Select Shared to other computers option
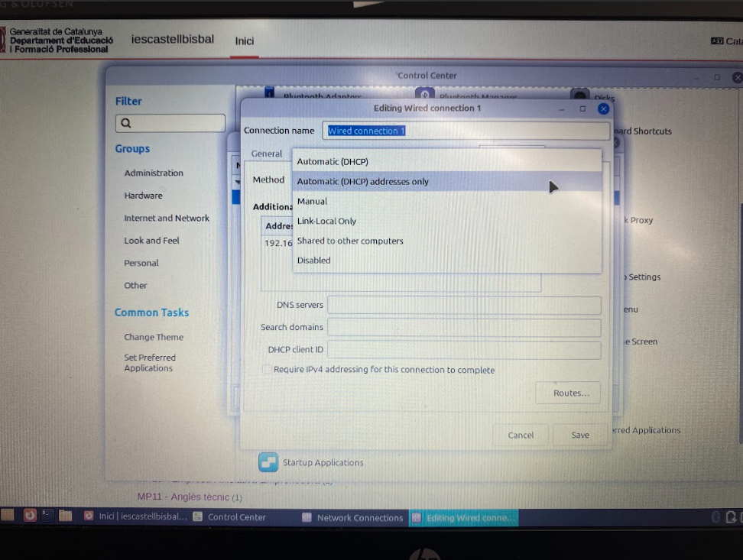Viewport: 743px width, 560px height. (349, 241)
